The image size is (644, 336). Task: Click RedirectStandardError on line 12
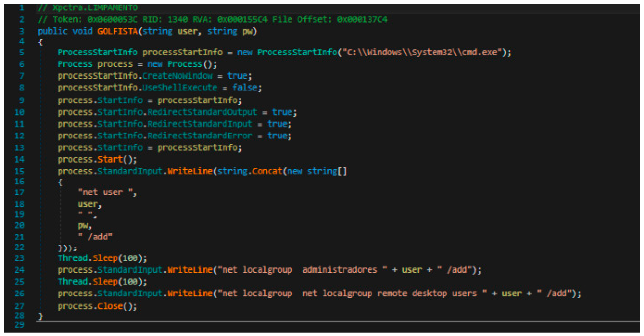pos(200,135)
